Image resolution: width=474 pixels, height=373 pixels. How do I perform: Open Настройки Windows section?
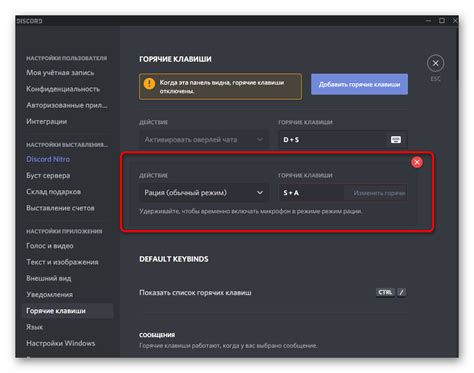pyautogui.click(x=61, y=343)
